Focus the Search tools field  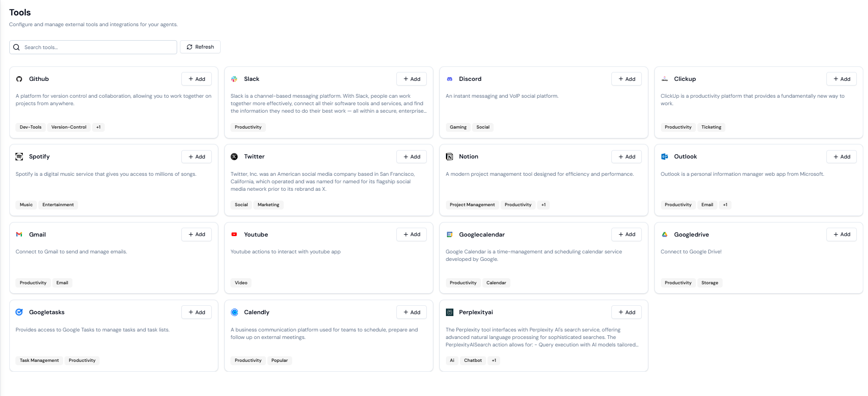click(93, 47)
